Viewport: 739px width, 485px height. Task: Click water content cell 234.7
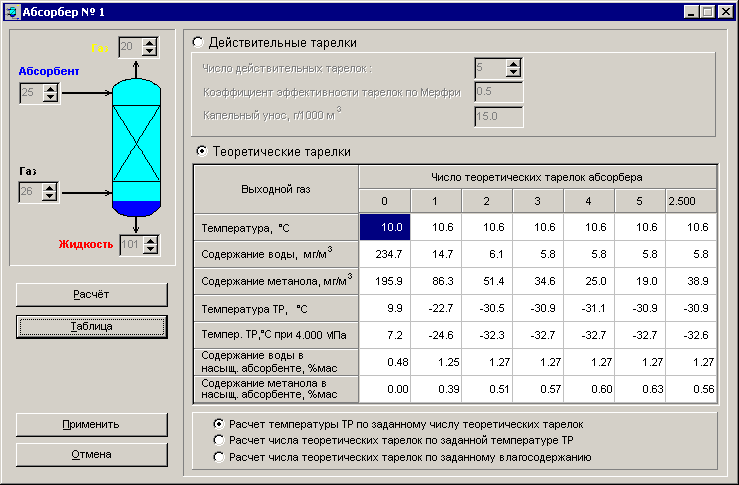pos(385,255)
